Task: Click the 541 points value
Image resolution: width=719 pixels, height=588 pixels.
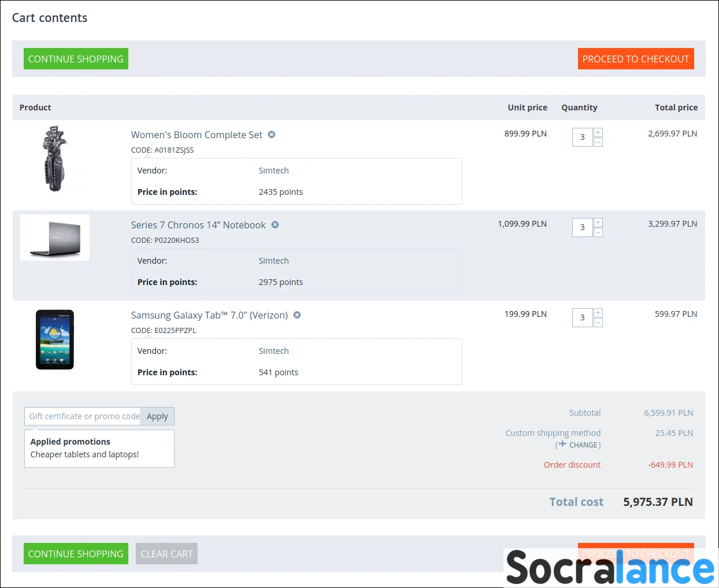Action: [x=279, y=372]
